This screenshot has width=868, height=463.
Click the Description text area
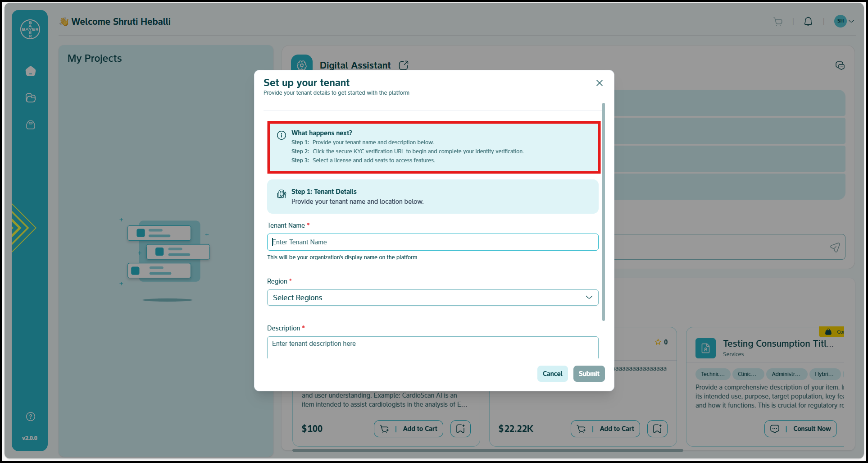pyautogui.click(x=432, y=347)
